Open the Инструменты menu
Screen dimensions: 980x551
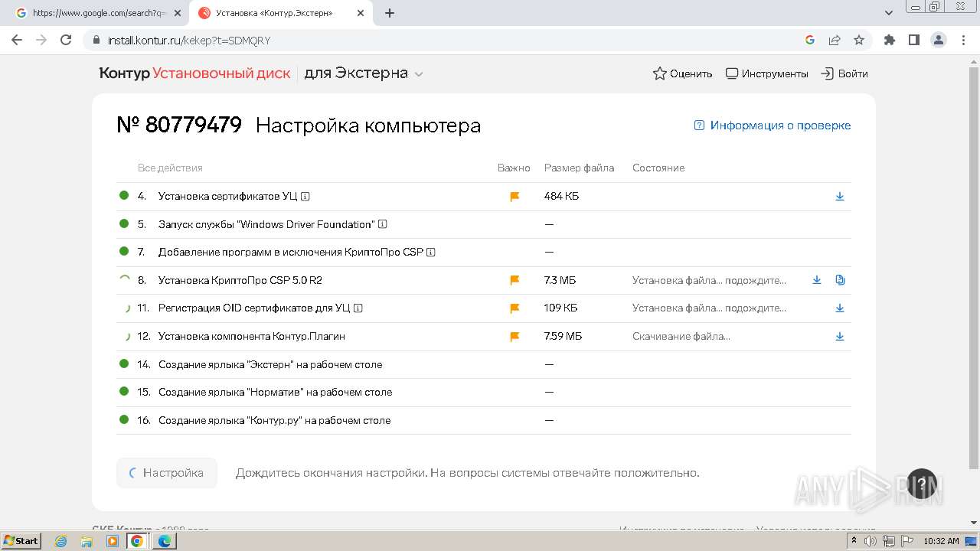click(766, 73)
